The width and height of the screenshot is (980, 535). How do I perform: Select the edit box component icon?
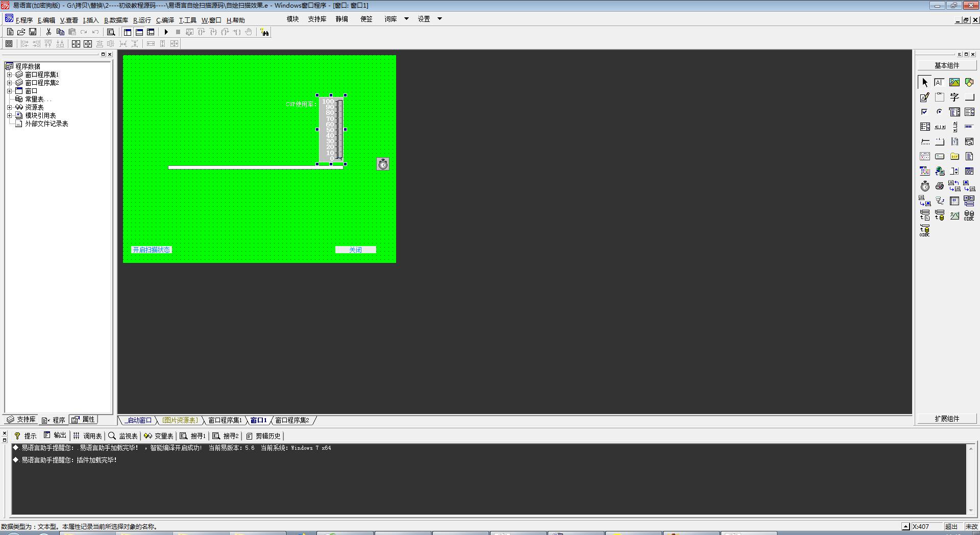tap(939, 82)
